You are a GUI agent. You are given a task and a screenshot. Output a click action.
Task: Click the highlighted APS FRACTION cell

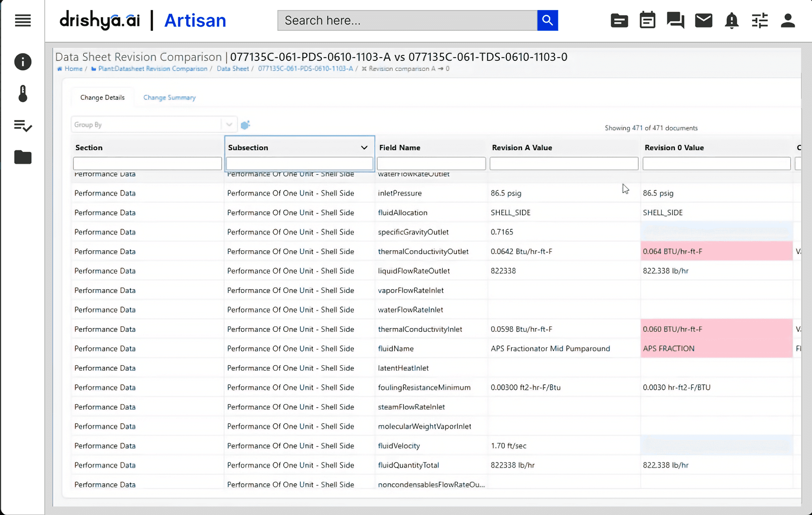point(717,348)
